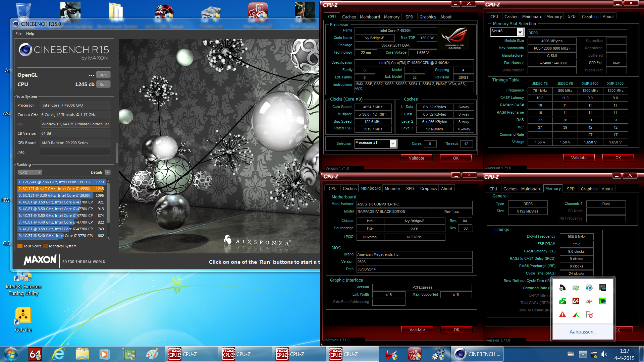Open Action Center flag tray icon
This screenshot has width=644, height=362.
coord(589,314)
